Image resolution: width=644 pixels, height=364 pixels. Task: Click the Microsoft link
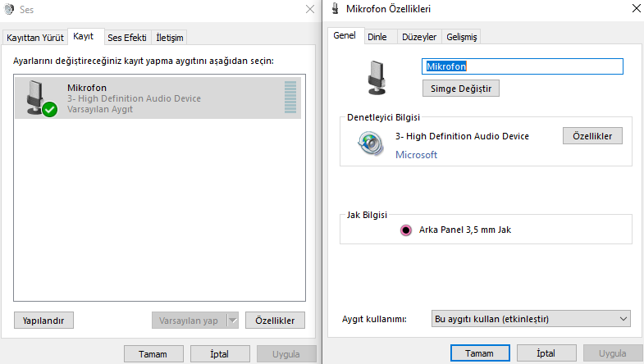coord(417,154)
